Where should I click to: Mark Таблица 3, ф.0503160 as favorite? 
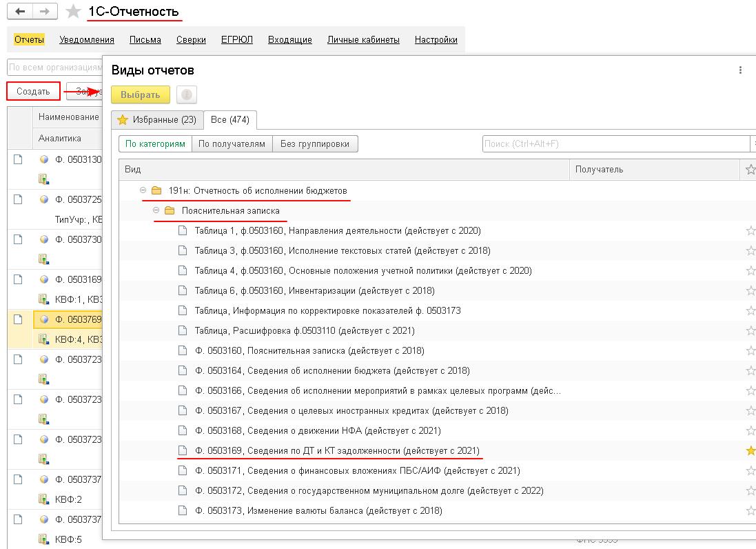[x=750, y=251]
